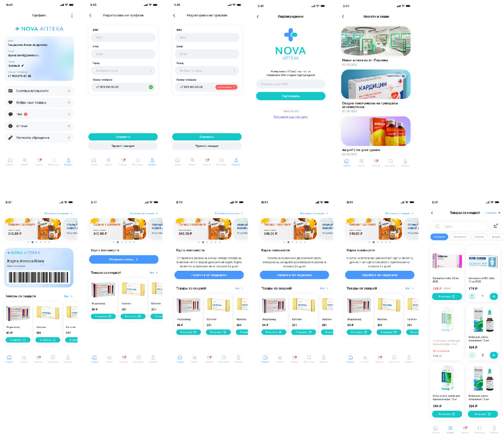This screenshot has height=436, width=504.
Task: Open the Карта Аптека Nova barcode card
Action: [39, 268]
